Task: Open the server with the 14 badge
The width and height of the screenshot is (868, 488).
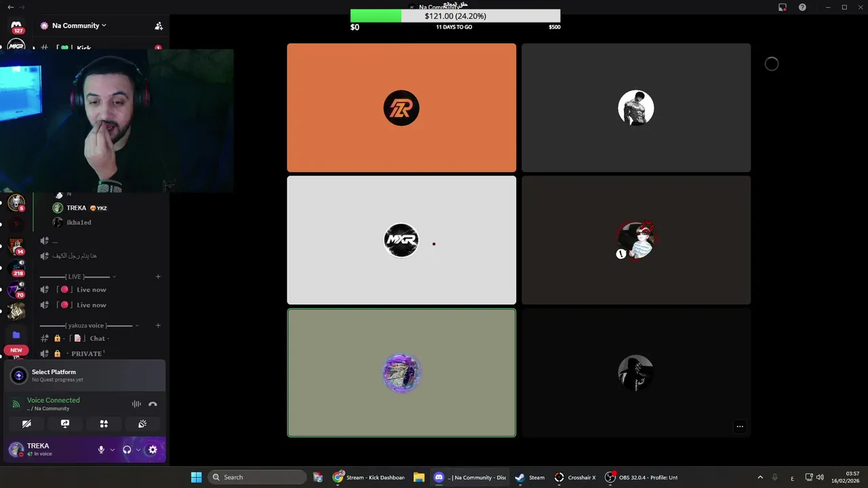Action: coord(16,247)
